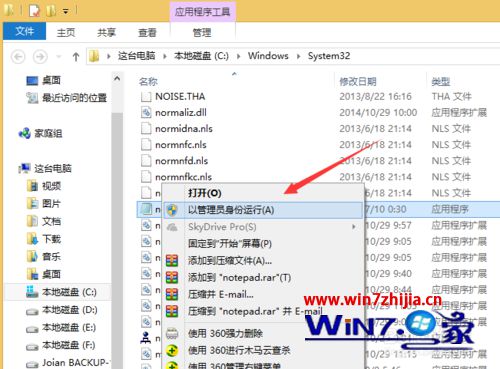Sort by 类型 column header

click(x=441, y=81)
